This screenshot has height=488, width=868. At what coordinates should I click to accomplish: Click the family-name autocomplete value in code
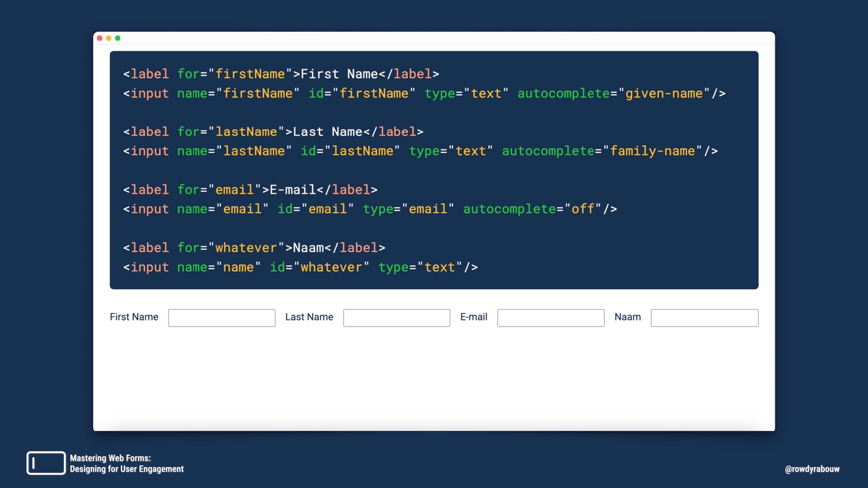click(x=652, y=151)
